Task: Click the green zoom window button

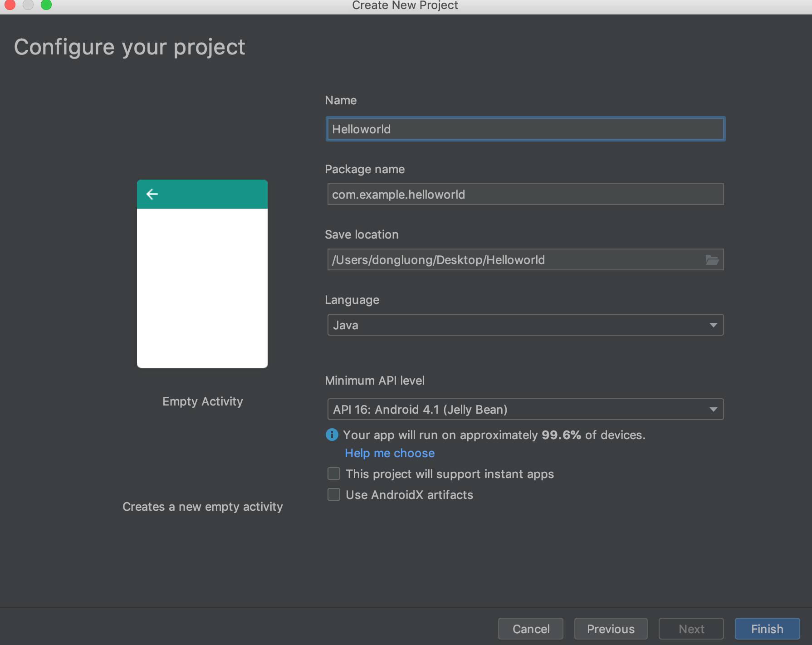Action: tap(46, 5)
